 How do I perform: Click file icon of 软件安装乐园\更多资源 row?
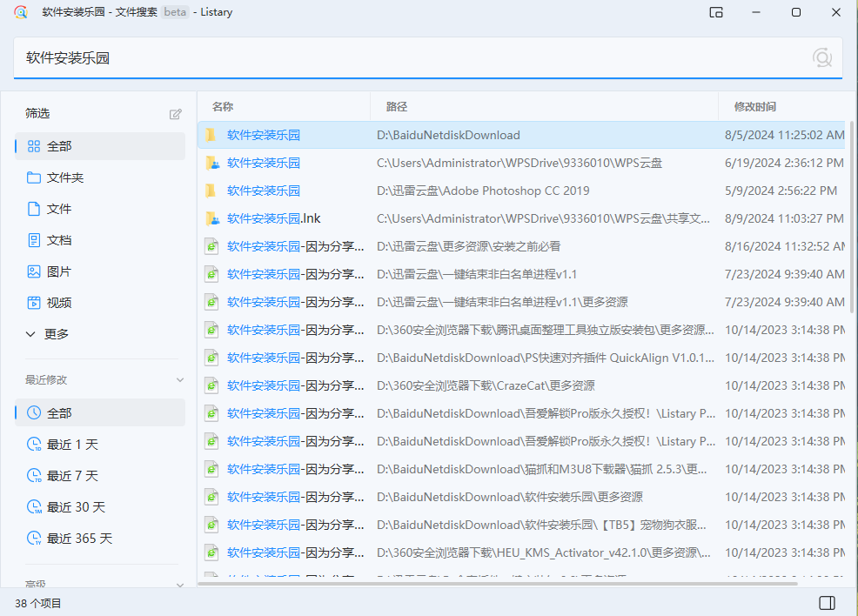tap(211, 498)
